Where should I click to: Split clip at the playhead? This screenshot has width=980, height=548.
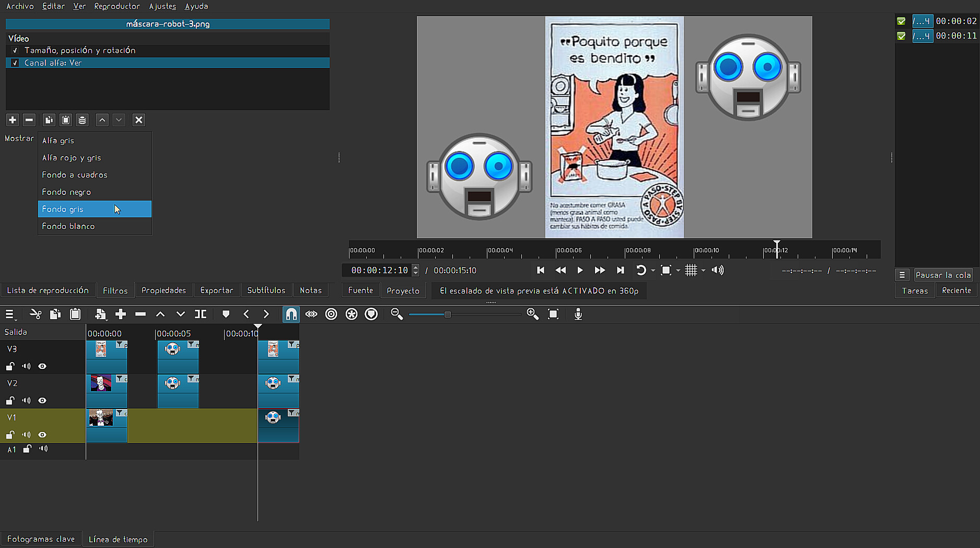click(201, 314)
